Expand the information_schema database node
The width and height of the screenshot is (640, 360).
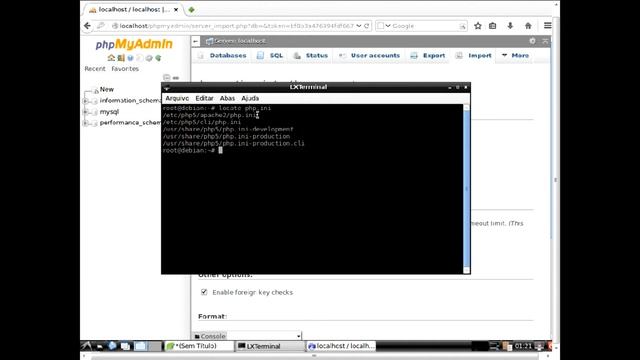85,101
